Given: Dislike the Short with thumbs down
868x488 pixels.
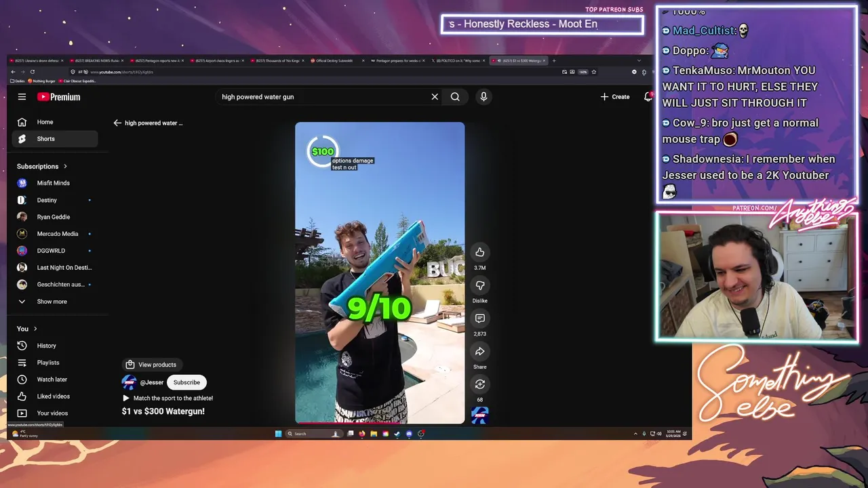Looking at the screenshot, I should coord(479,285).
